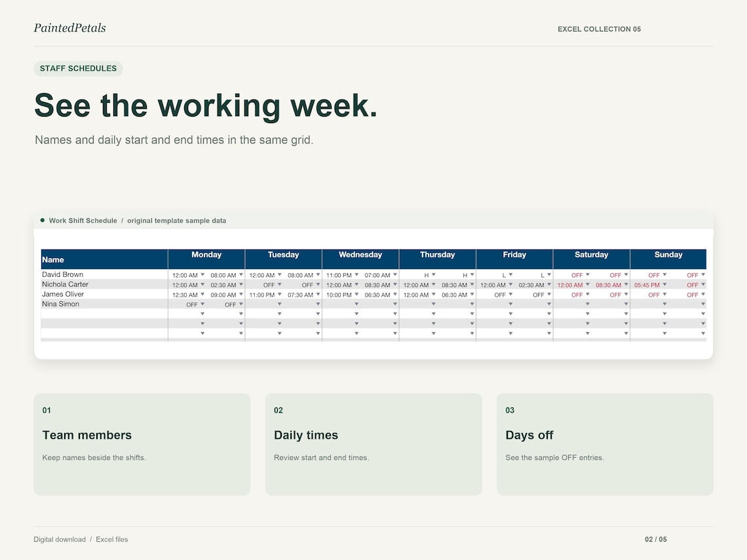
Task: Click the PaintedPetals logo
Action: click(x=69, y=28)
